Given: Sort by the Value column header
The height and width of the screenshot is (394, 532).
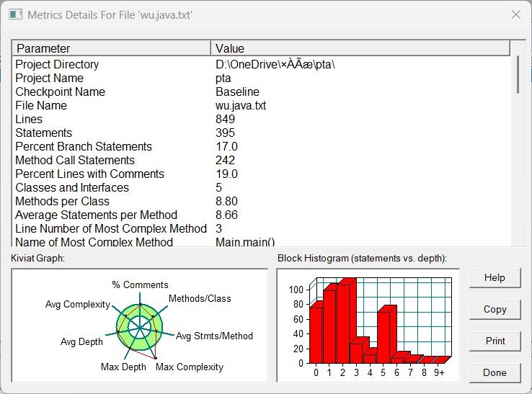Looking at the screenshot, I should click(360, 48).
